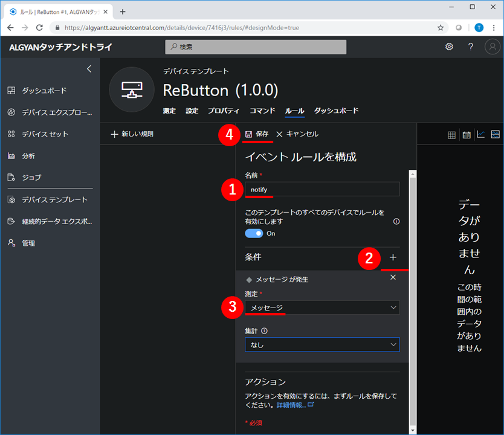Screen dimensions: 504x435
Task: Open デバイス エクスプローラー in sidebar
Action: [x=50, y=112]
